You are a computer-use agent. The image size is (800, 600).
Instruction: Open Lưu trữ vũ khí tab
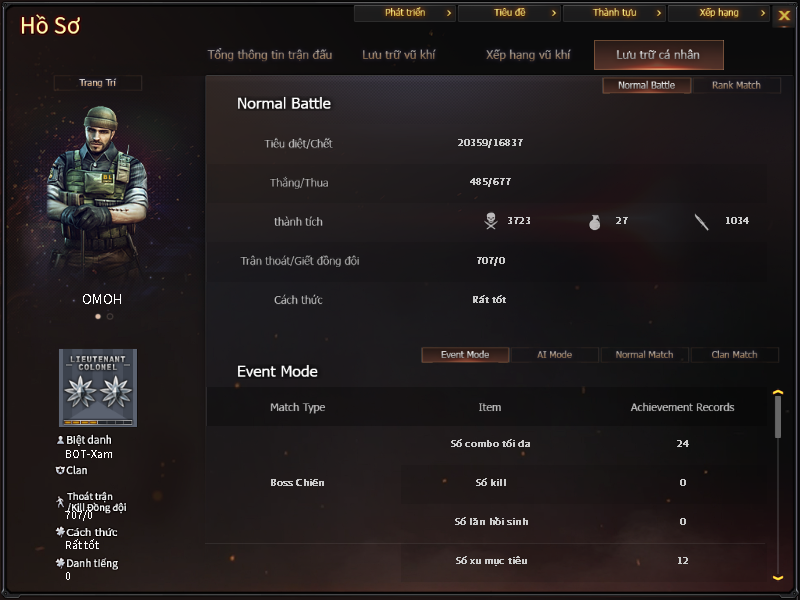click(x=398, y=55)
